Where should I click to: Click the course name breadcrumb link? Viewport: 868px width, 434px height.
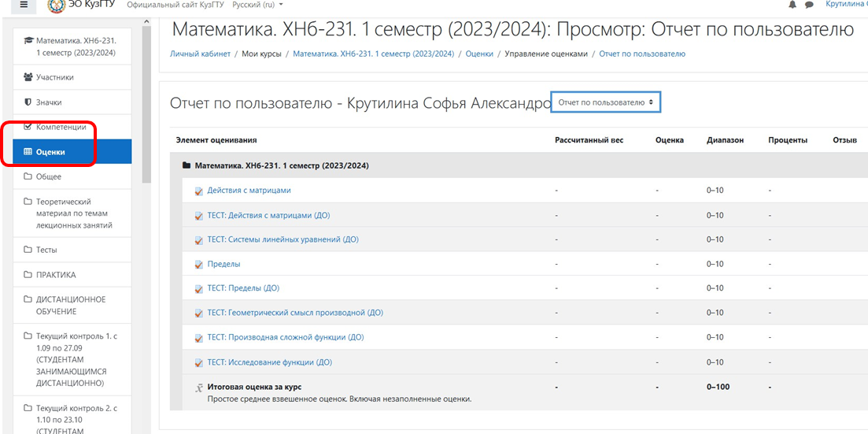(x=374, y=54)
